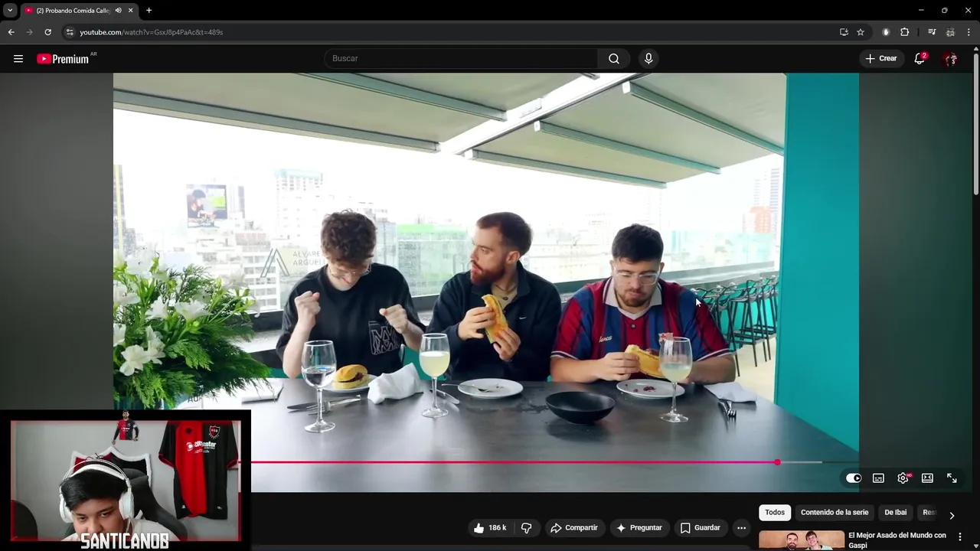Open the tab search dropdown arrow
The width and height of the screenshot is (980, 551).
(x=10, y=11)
